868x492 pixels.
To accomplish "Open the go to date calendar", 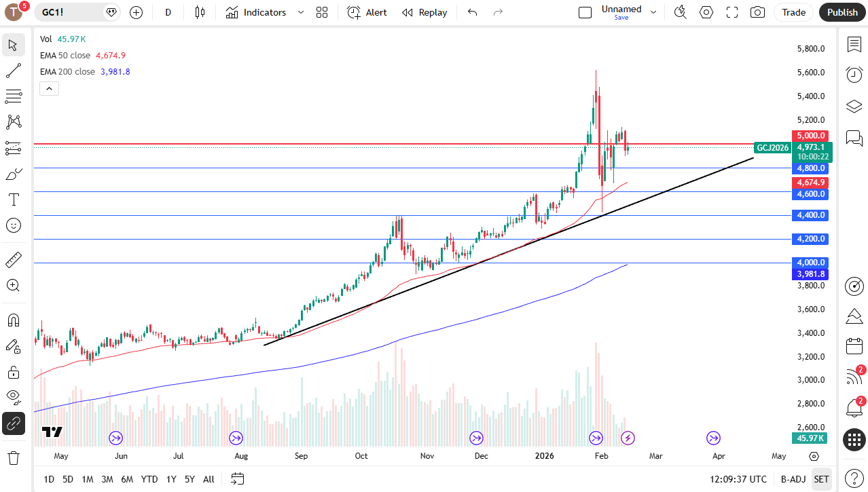I will click(237, 479).
